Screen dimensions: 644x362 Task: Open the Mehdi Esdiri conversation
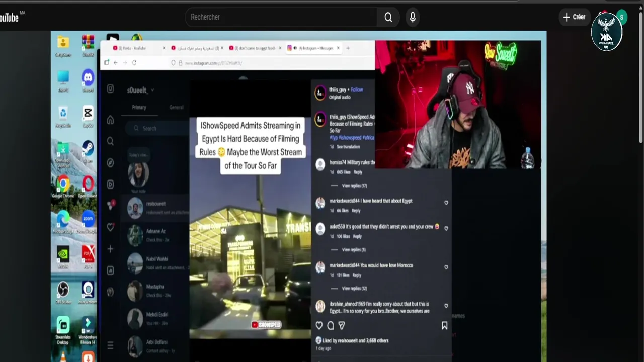(x=155, y=318)
